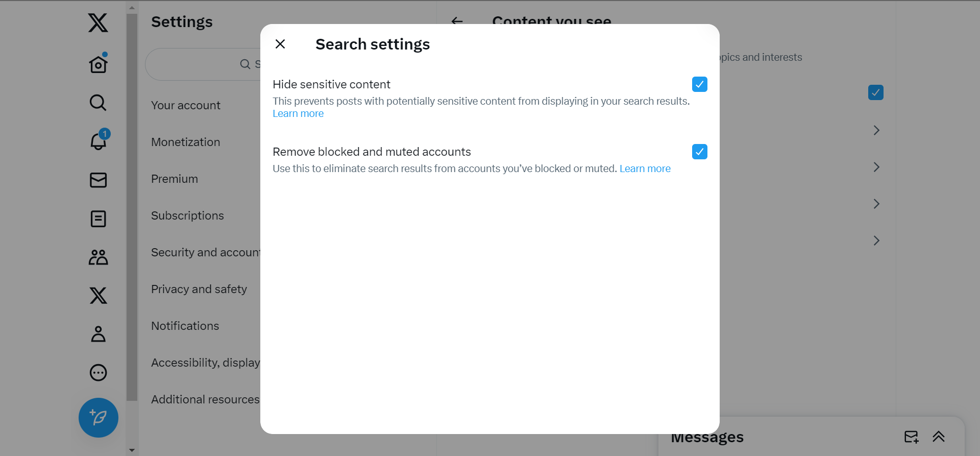
Task: Open the second chevron row on the right
Action: coord(876,167)
